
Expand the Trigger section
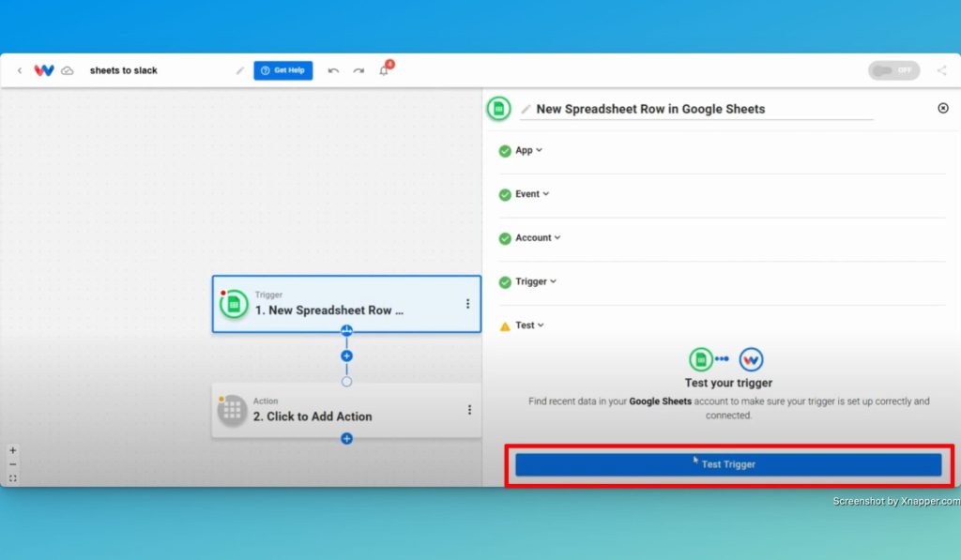(536, 281)
